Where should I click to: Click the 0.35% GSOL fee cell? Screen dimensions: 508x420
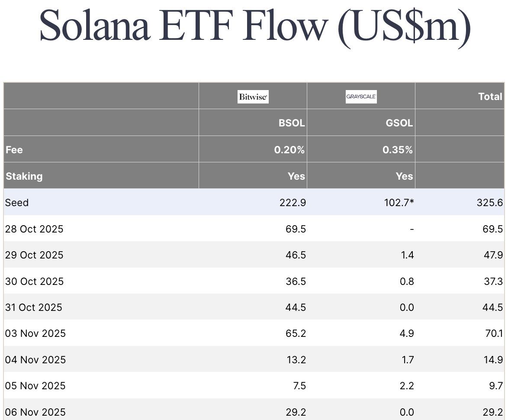398,150
